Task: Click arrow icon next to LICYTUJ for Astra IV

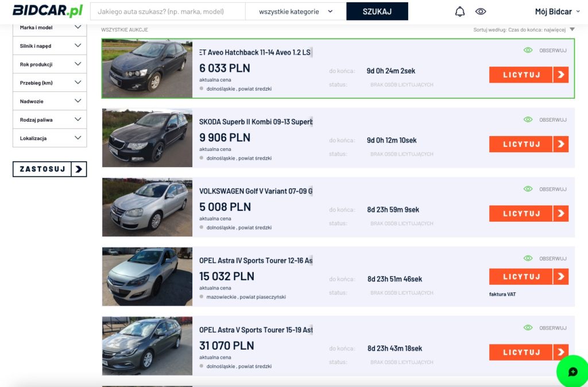Action: coord(561,276)
